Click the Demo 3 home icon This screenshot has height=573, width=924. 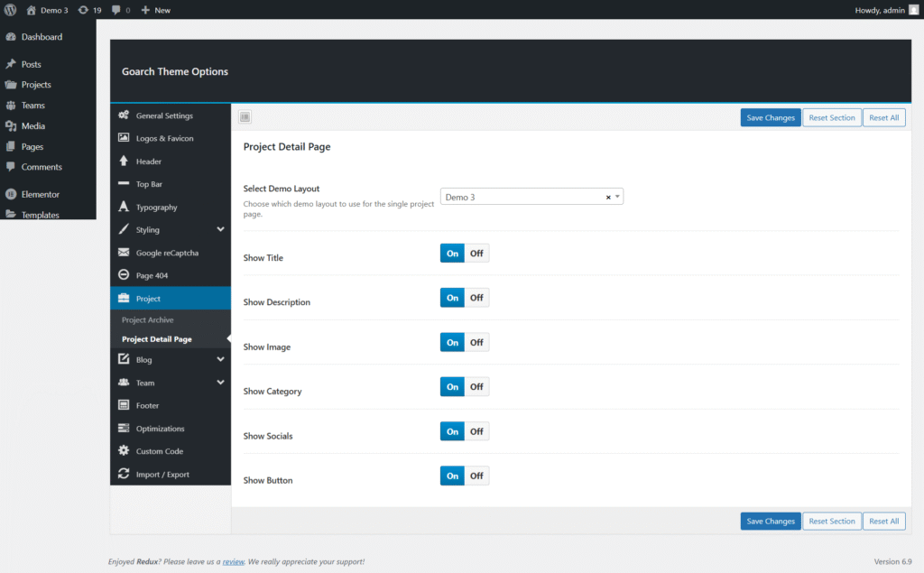click(32, 10)
